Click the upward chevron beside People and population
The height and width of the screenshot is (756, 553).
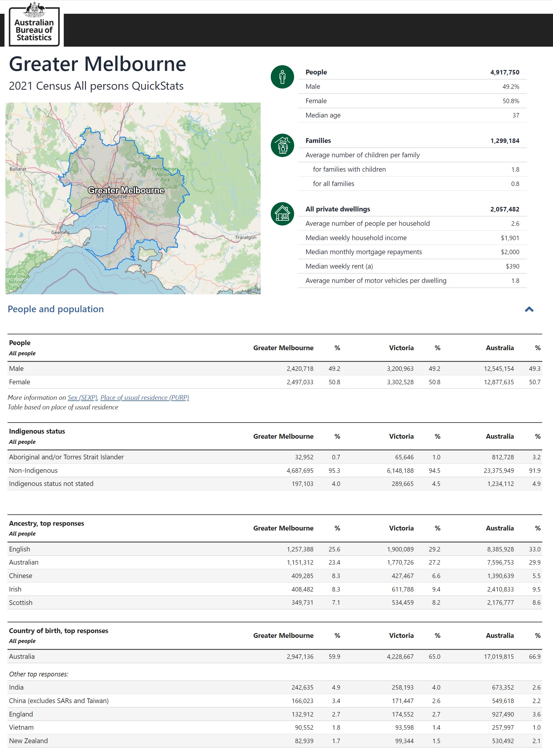coord(529,310)
